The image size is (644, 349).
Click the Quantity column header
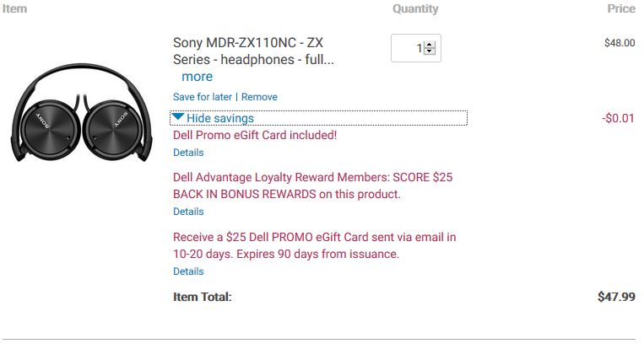(415, 9)
